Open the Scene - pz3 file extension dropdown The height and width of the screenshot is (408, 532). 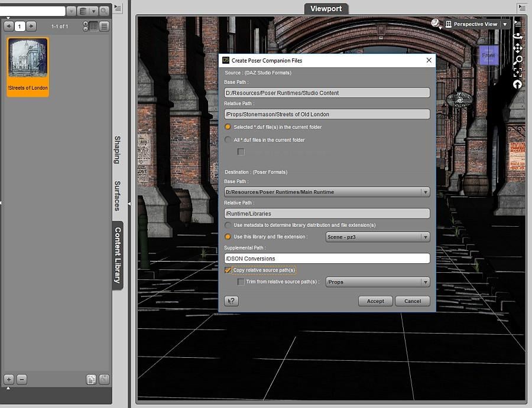coord(378,237)
